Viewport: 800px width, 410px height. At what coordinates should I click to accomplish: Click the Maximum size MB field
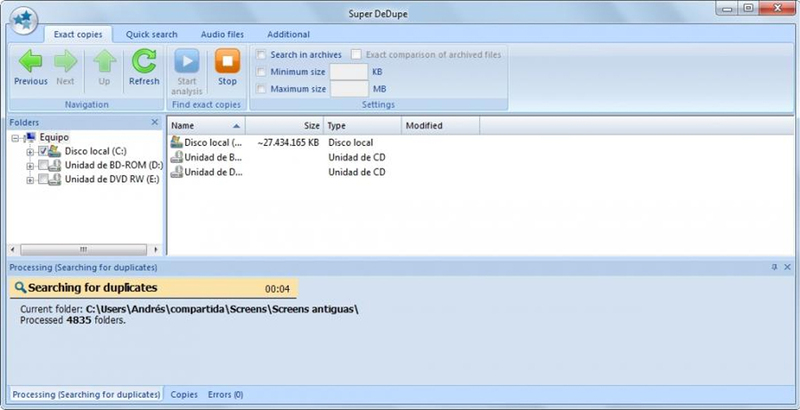(349, 89)
